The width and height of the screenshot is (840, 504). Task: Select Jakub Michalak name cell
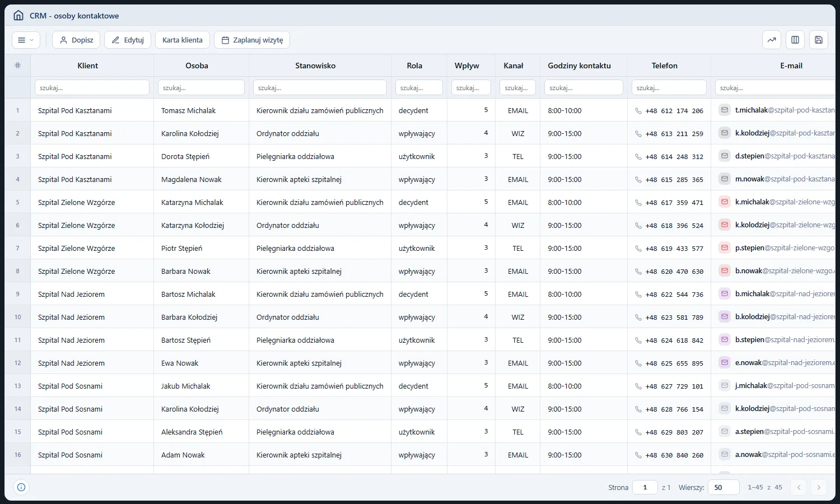point(201,386)
